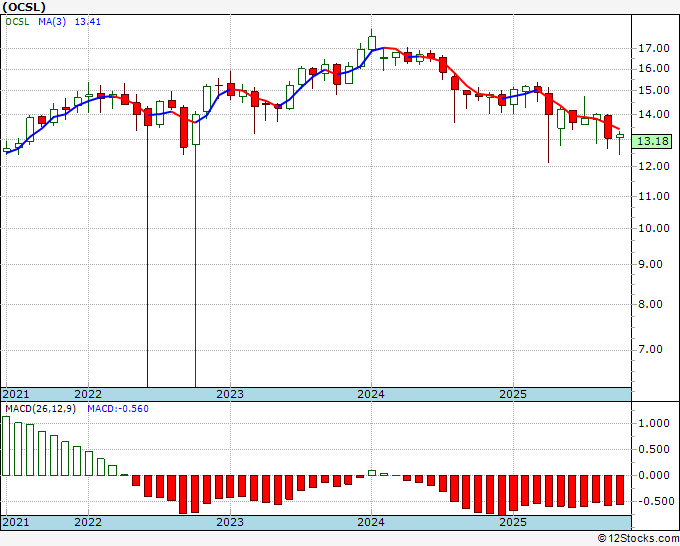Click the 17.00 price axis label
Viewport: 680px width, 546px height.
(x=654, y=48)
